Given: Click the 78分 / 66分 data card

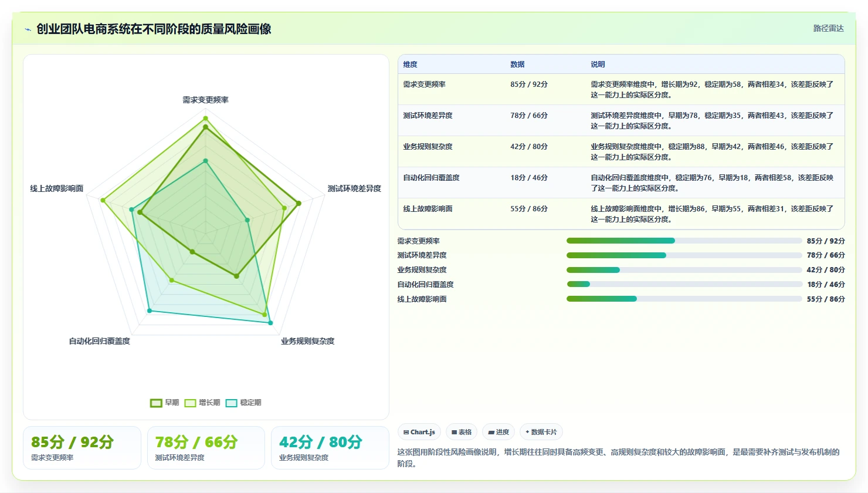Looking at the screenshot, I should point(206,448).
